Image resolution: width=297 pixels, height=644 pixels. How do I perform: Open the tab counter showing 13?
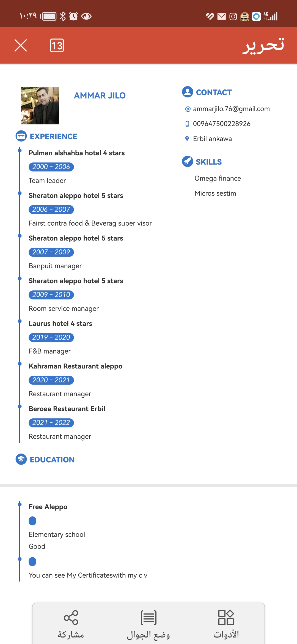pos(57,45)
